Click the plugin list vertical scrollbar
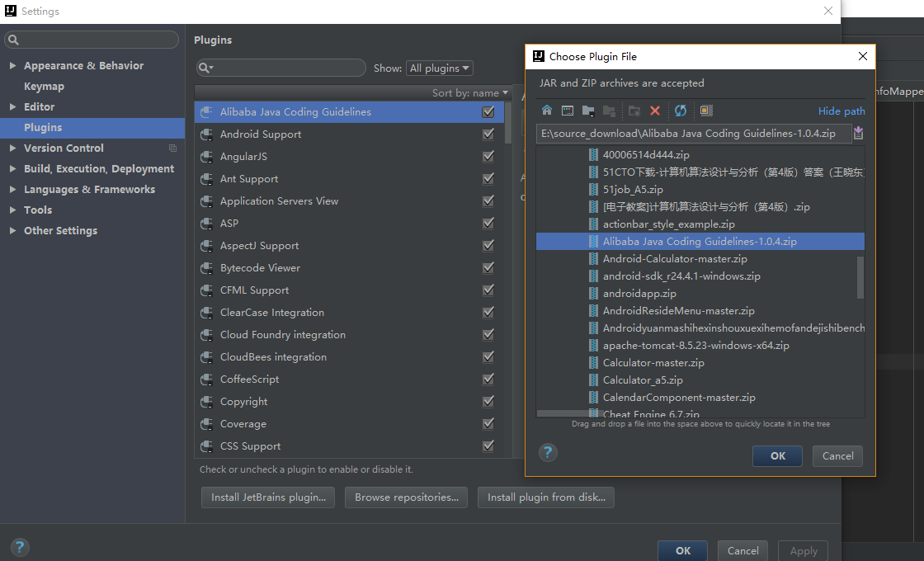Viewport: 924px width, 561px height. click(x=508, y=123)
